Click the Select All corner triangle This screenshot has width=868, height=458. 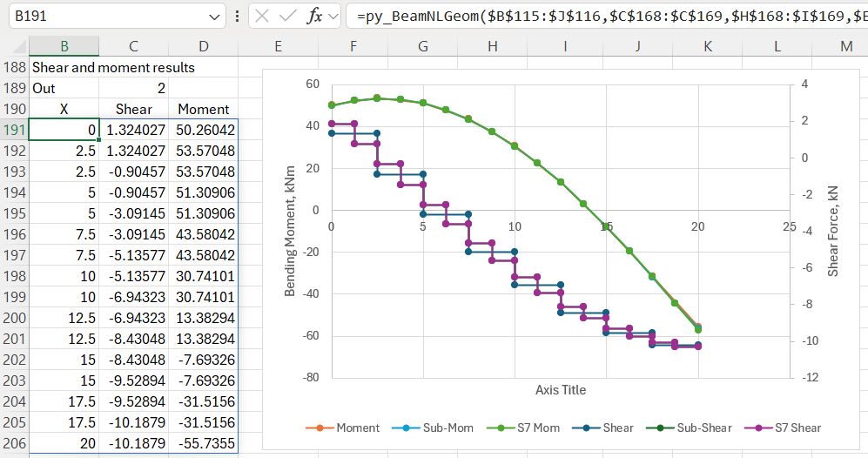(x=15, y=46)
